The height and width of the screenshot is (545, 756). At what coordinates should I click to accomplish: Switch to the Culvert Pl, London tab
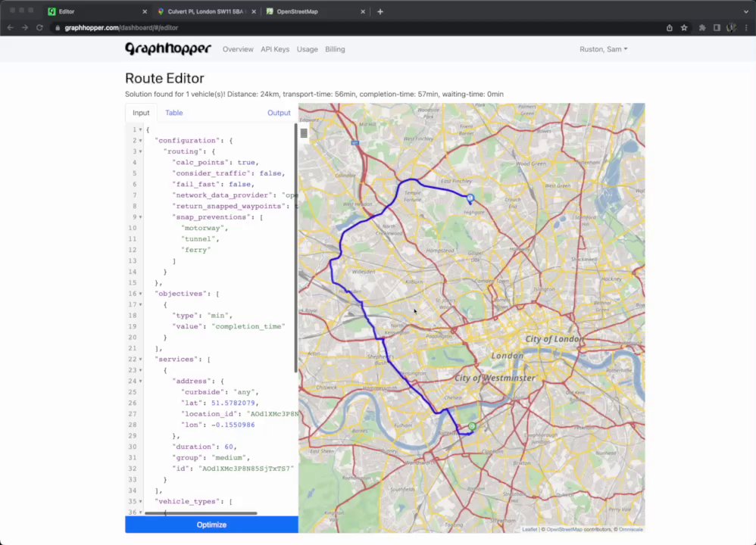(205, 11)
